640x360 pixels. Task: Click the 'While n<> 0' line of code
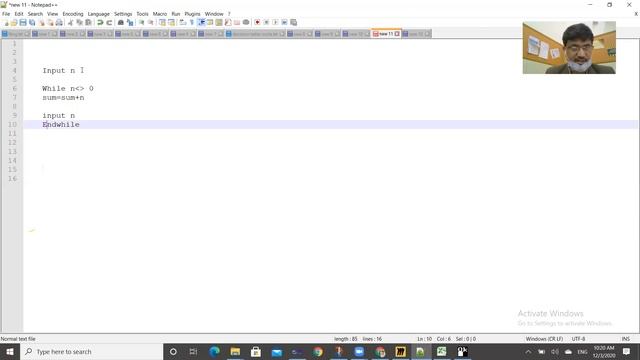68,89
